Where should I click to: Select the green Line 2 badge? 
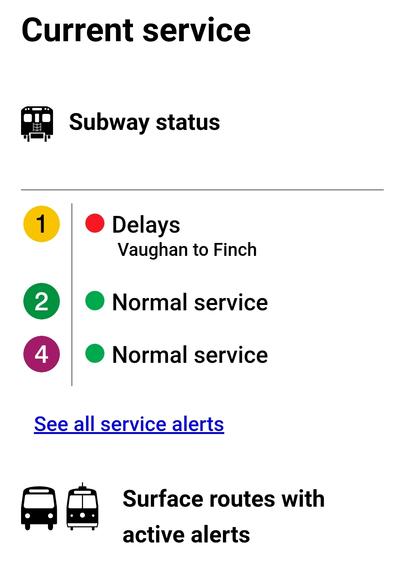[42, 301]
